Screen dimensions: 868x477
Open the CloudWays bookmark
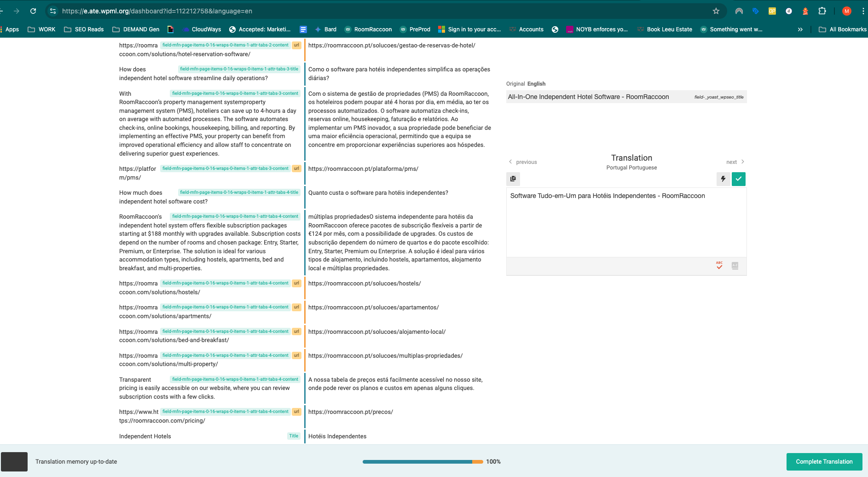click(x=202, y=29)
